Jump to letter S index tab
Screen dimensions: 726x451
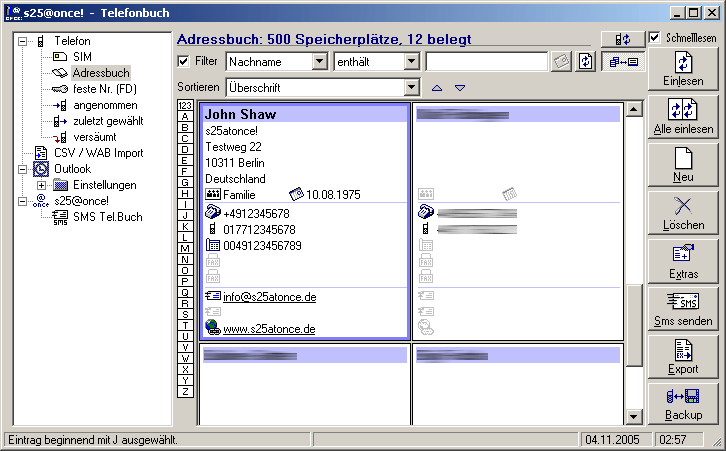[185, 314]
